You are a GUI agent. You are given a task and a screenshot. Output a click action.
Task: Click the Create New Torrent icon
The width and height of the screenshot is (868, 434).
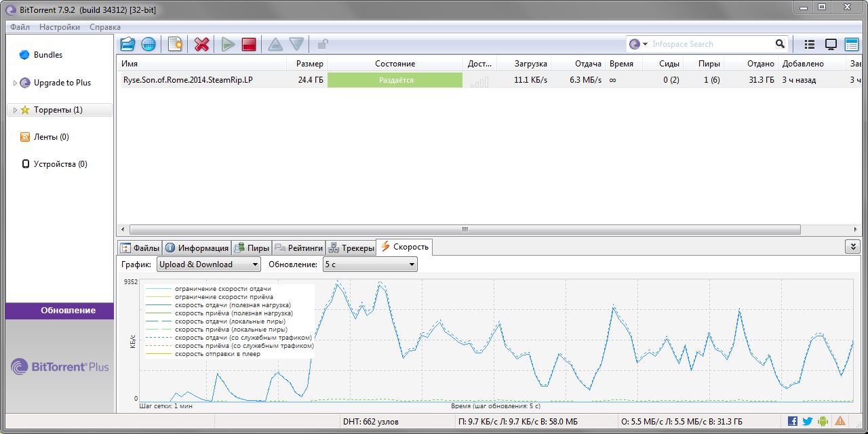(175, 44)
